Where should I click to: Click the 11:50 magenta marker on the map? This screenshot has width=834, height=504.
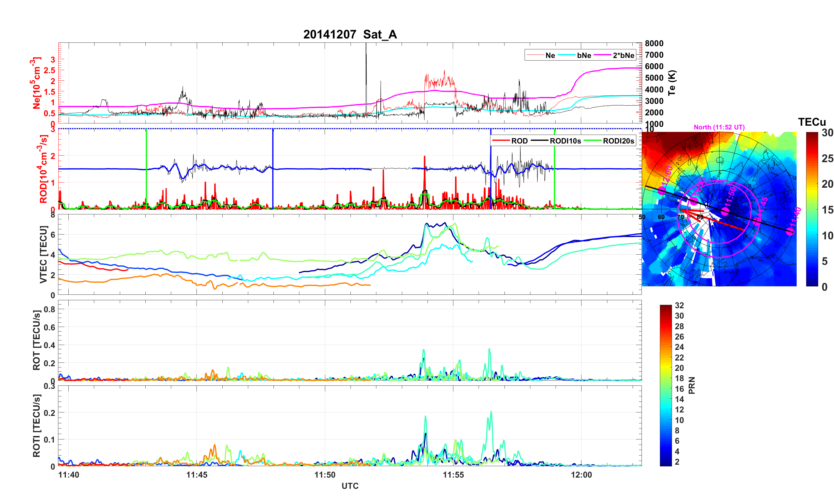(725, 212)
